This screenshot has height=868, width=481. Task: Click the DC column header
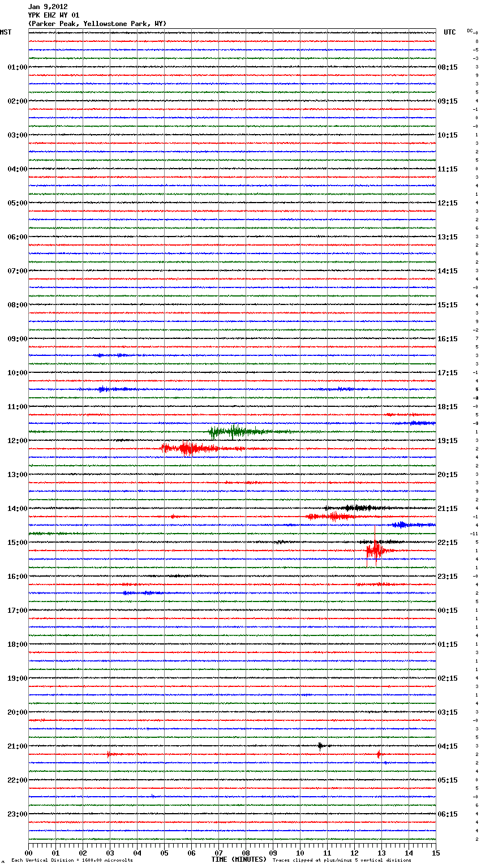tap(470, 31)
